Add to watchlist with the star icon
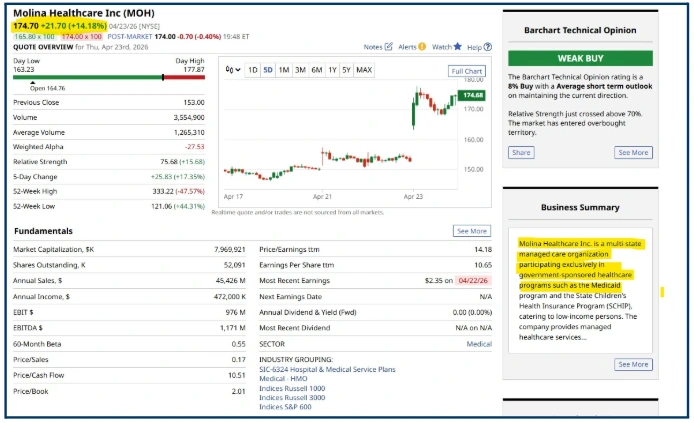Image resolution: width=694 pixels, height=423 pixels. point(458,46)
